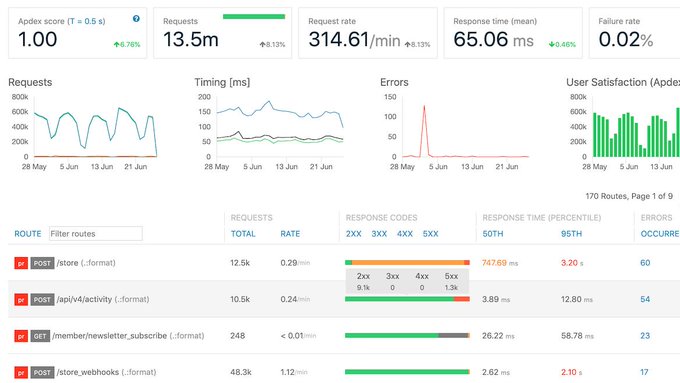The height and width of the screenshot is (383, 680).
Task: Open the 17 errors for /store_webhooks
Action: tap(644, 372)
